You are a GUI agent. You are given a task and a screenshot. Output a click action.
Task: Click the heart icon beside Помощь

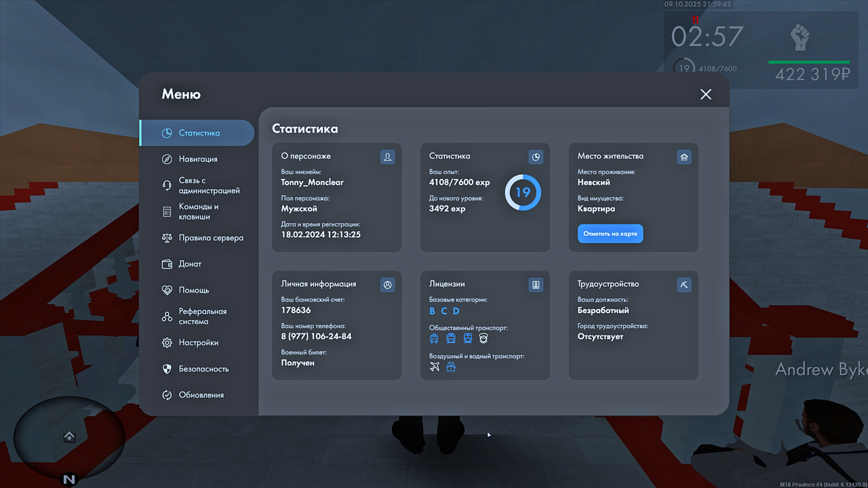tap(167, 290)
